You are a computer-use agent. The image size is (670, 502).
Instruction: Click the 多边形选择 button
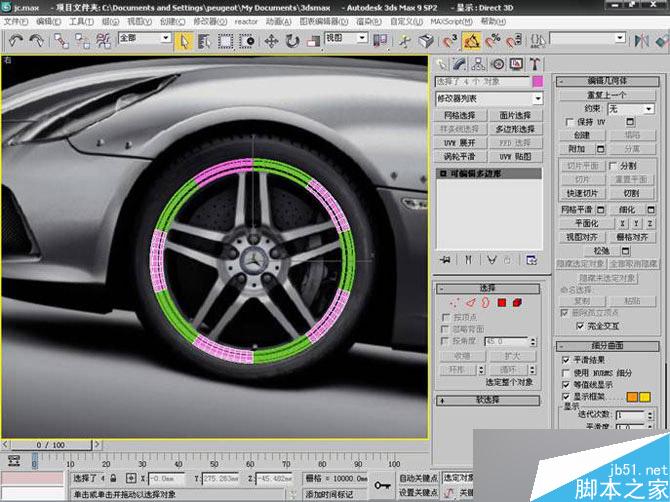(515, 129)
